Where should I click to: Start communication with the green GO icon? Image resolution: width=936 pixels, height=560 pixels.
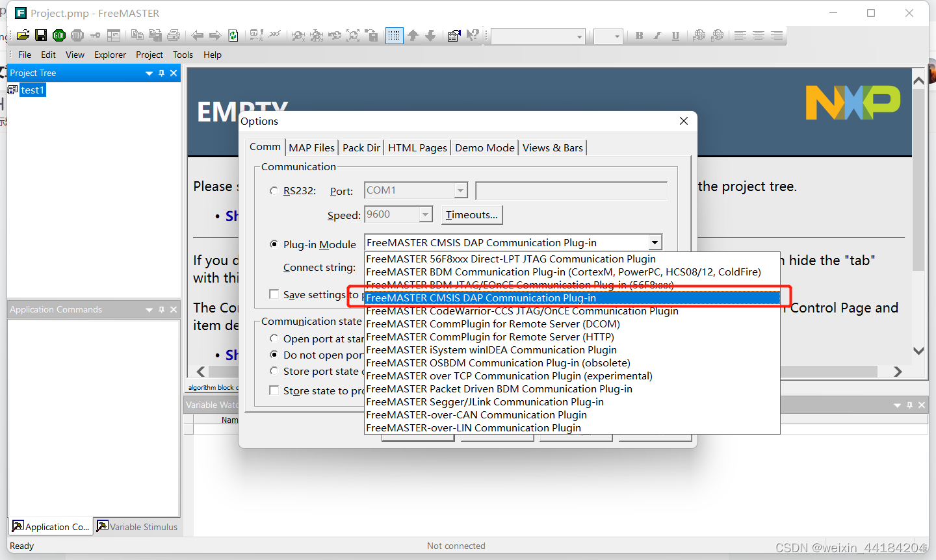59,35
